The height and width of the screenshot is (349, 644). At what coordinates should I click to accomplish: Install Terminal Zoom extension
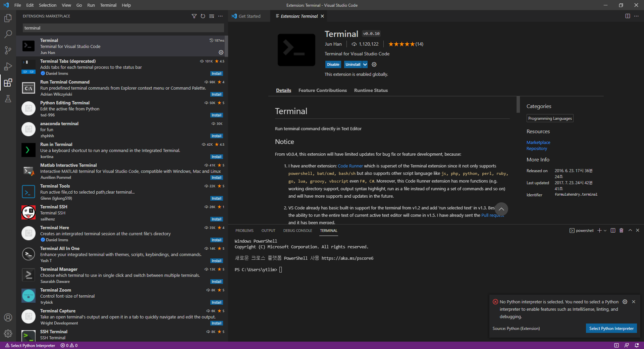216,302
